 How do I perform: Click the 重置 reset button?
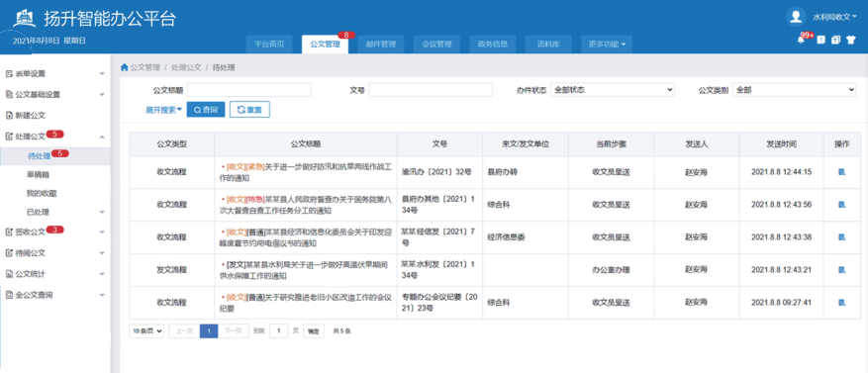point(249,110)
